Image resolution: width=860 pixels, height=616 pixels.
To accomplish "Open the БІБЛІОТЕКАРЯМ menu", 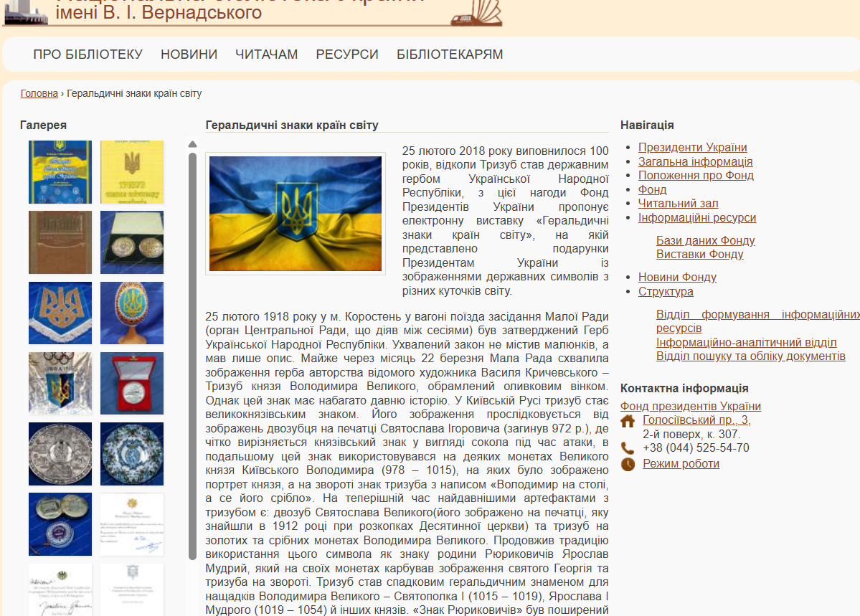I will [450, 55].
